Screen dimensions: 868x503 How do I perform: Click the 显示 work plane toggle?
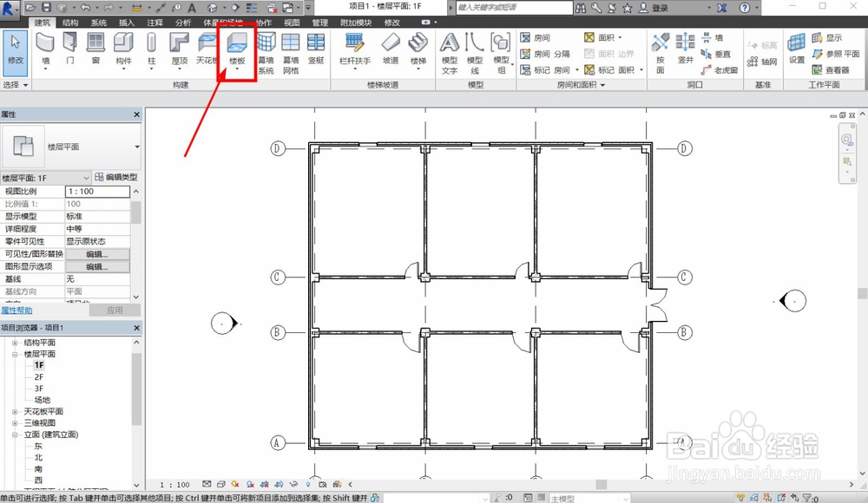point(827,37)
